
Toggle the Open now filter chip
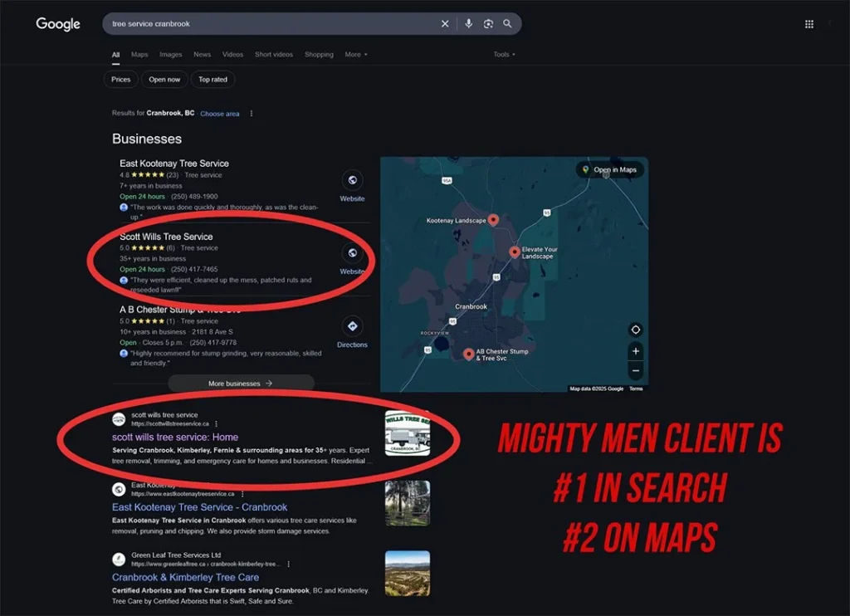coord(164,79)
